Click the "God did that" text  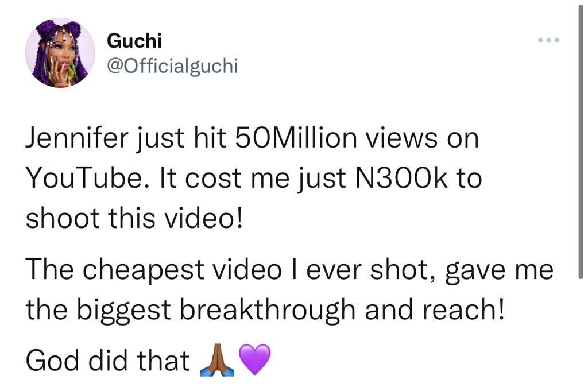[107, 361]
